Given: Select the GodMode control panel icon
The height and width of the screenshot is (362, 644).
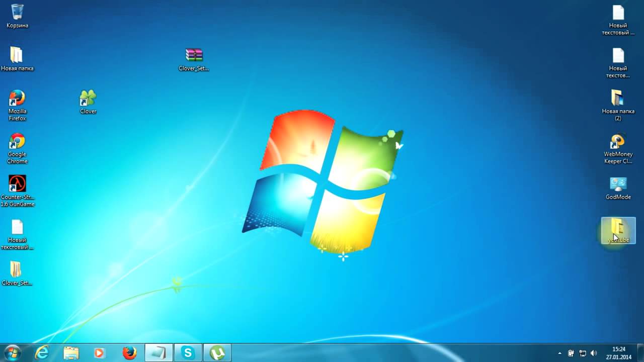Looking at the screenshot, I should pyautogui.click(x=618, y=188).
